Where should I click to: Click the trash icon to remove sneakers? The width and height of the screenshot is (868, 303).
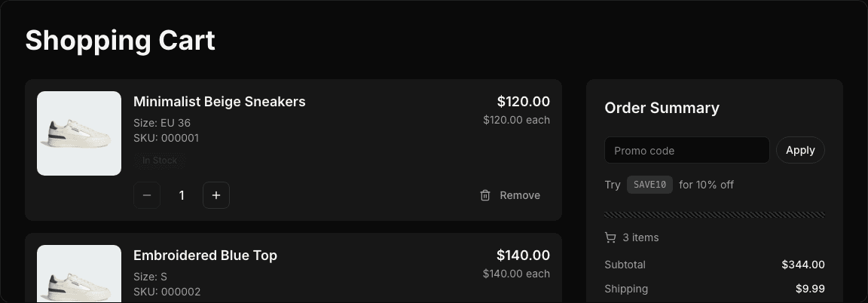(485, 195)
